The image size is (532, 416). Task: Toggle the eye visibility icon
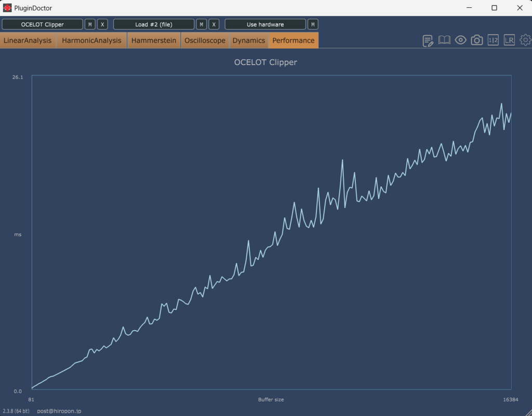coord(460,40)
